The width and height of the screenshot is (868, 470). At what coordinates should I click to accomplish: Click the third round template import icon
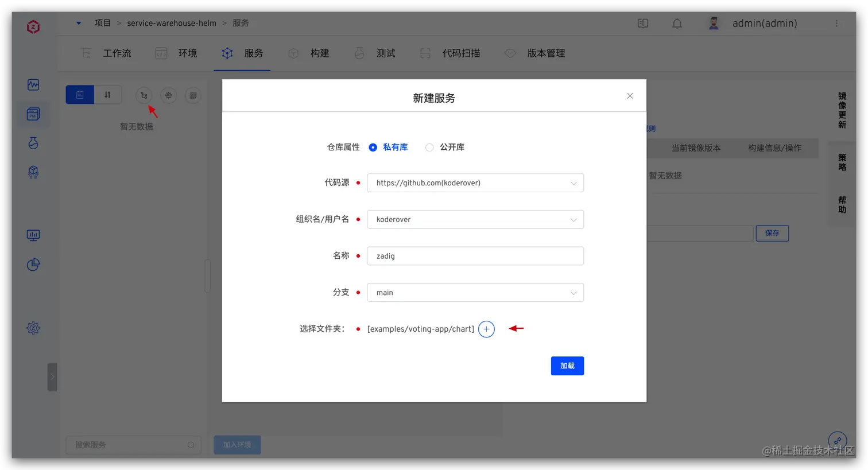pyautogui.click(x=193, y=95)
